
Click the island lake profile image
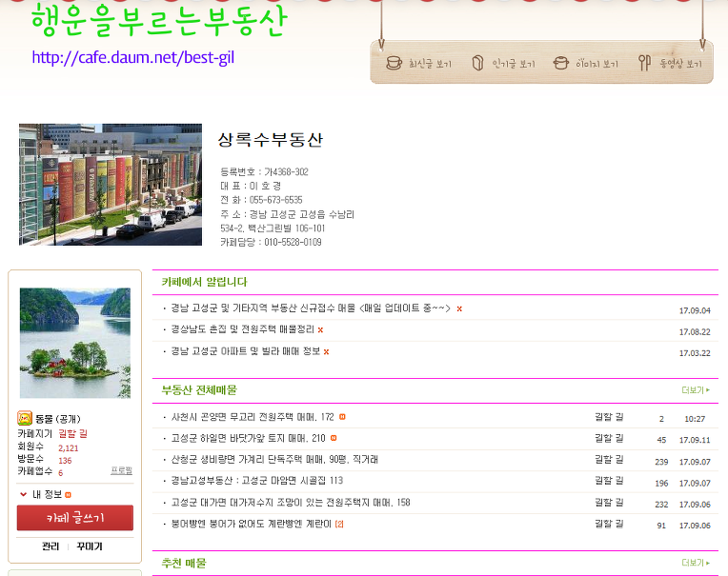click(75, 343)
